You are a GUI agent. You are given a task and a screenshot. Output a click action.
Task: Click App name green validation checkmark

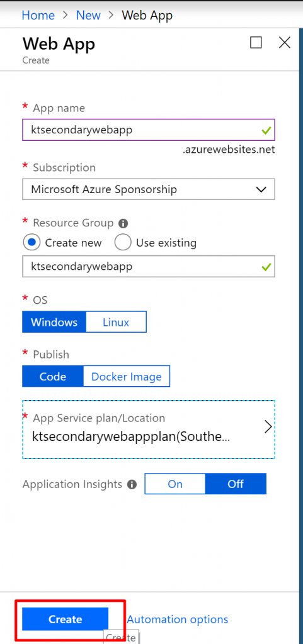point(266,131)
